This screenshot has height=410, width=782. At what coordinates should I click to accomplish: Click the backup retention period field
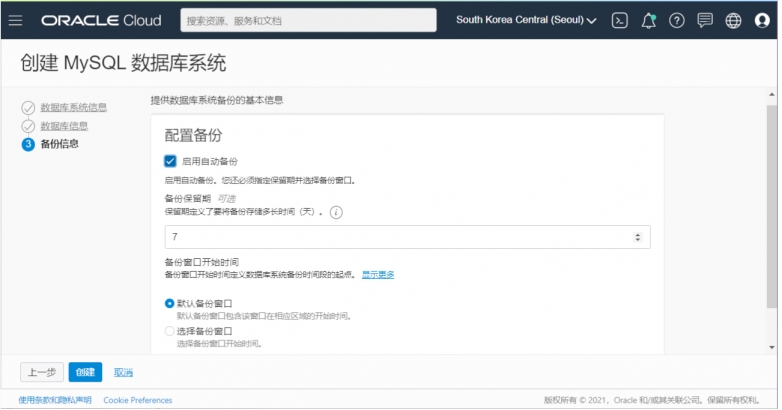point(407,237)
